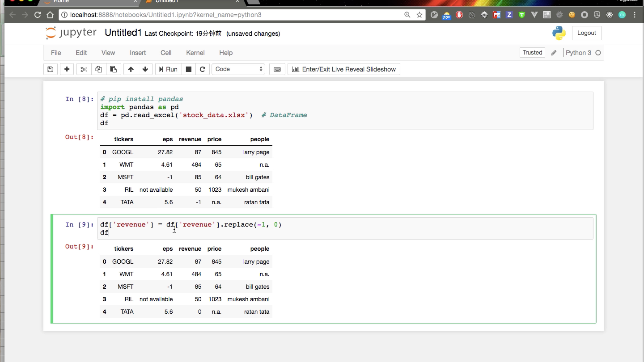Screen dimensions: 644x362
Task: Interrupt the kernel with stop icon
Action: click(x=188, y=69)
